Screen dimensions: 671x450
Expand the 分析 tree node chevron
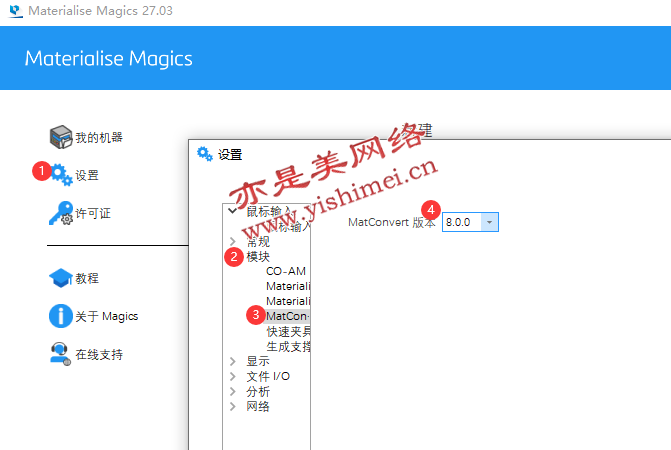coord(232,391)
